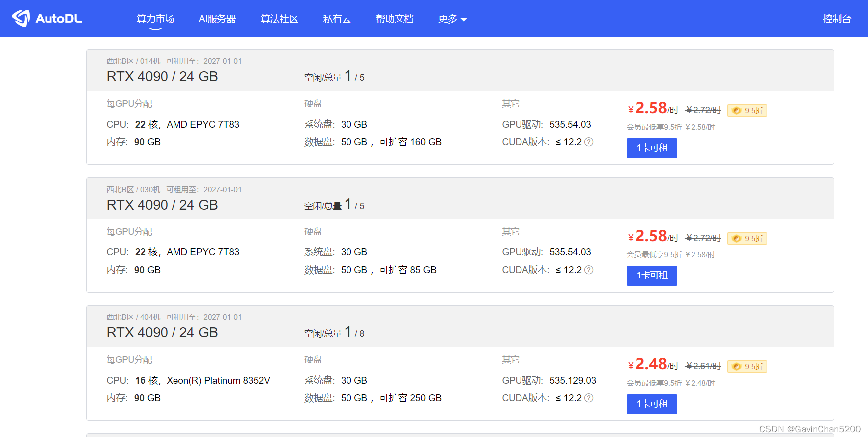The height and width of the screenshot is (437, 868).
Task: Click 西北B区 / 030机 header label
Action: pos(133,190)
